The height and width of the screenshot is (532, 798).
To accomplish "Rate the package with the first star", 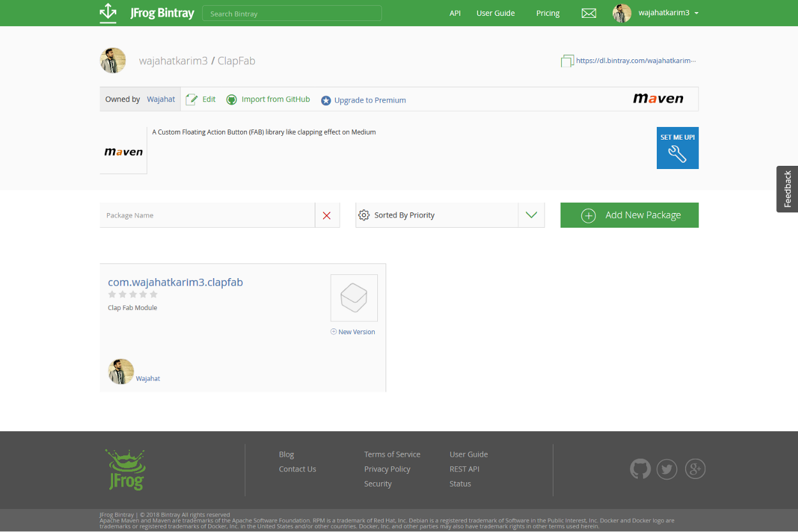I will click(x=112, y=294).
